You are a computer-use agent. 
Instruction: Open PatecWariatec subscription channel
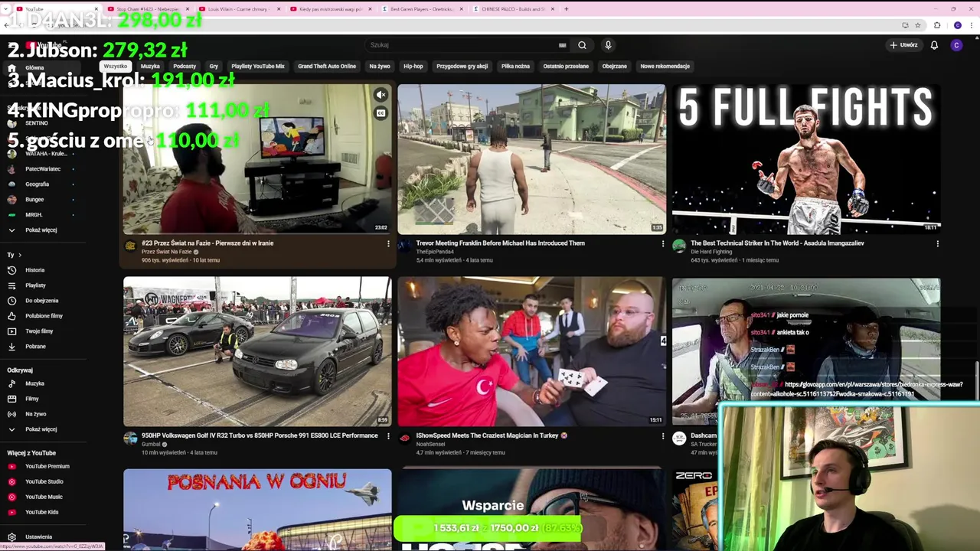tap(42, 169)
